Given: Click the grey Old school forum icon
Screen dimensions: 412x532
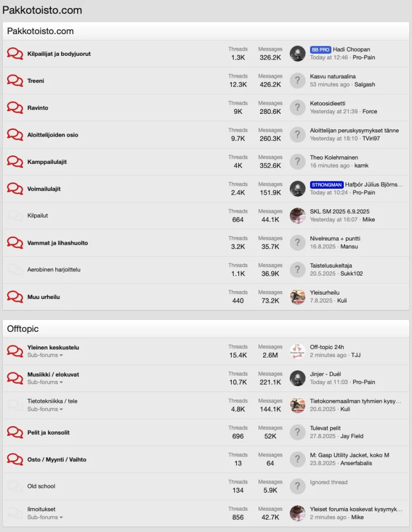Looking at the screenshot, I should click(x=15, y=486).
